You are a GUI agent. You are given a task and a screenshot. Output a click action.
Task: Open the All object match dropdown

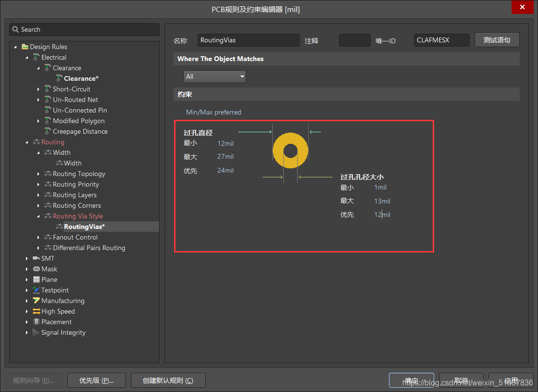click(214, 76)
